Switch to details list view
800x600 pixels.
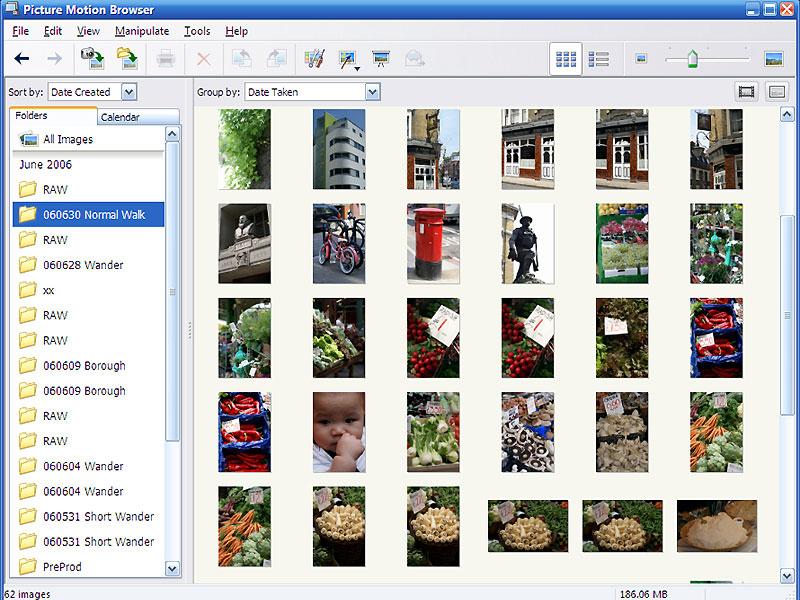coord(598,59)
